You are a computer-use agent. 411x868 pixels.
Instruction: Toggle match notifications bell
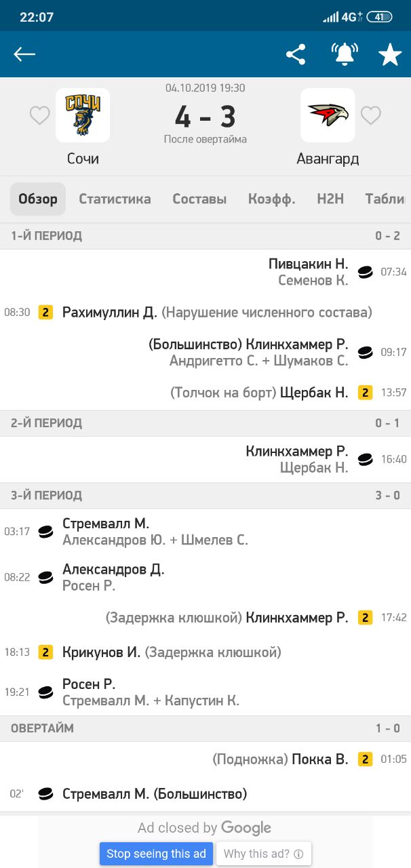pos(344,54)
